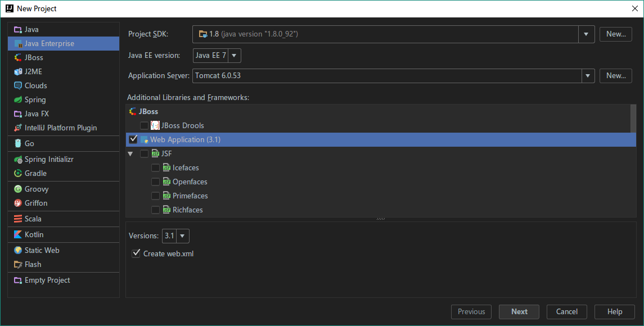Click the Groovy icon
This screenshot has width=644, height=326.
coord(17,189)
